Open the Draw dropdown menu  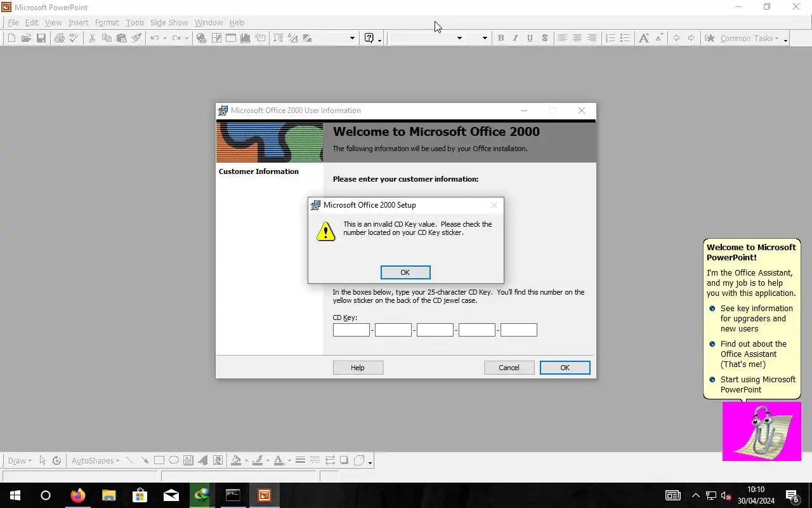pos(20,460)
